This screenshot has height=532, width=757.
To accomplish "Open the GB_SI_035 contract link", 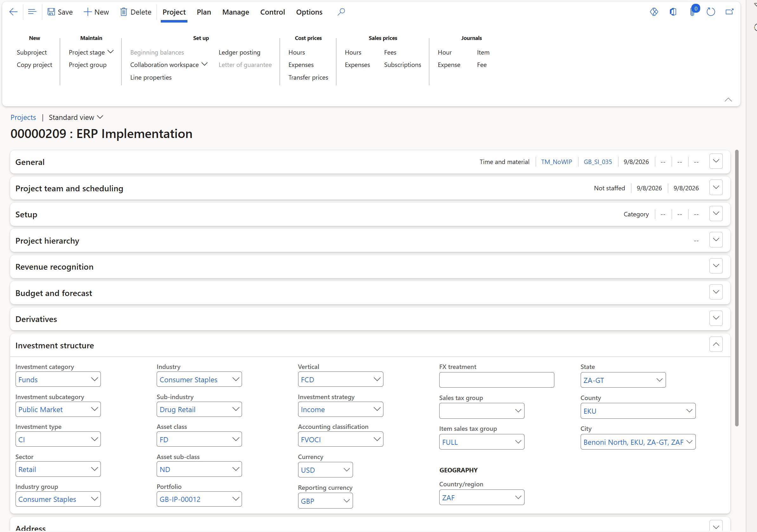I will point(597,161).
